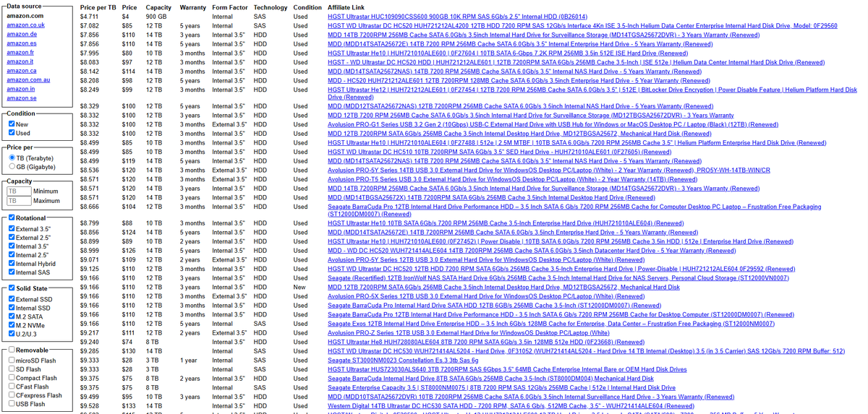Uncheck the New condition checkbox
The height and width of the screenshot is (414, 868).
coord(12,124)
